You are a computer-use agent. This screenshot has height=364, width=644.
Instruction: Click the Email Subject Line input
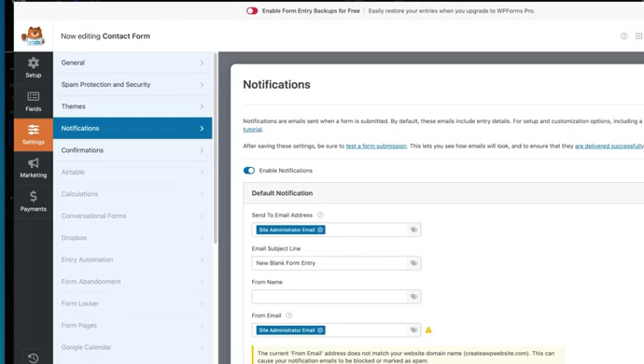[x=329, y=263]
